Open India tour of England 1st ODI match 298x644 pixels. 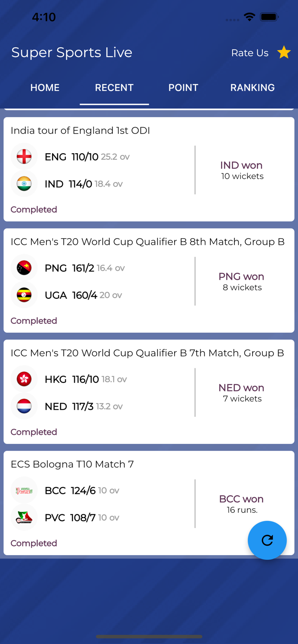80,131
